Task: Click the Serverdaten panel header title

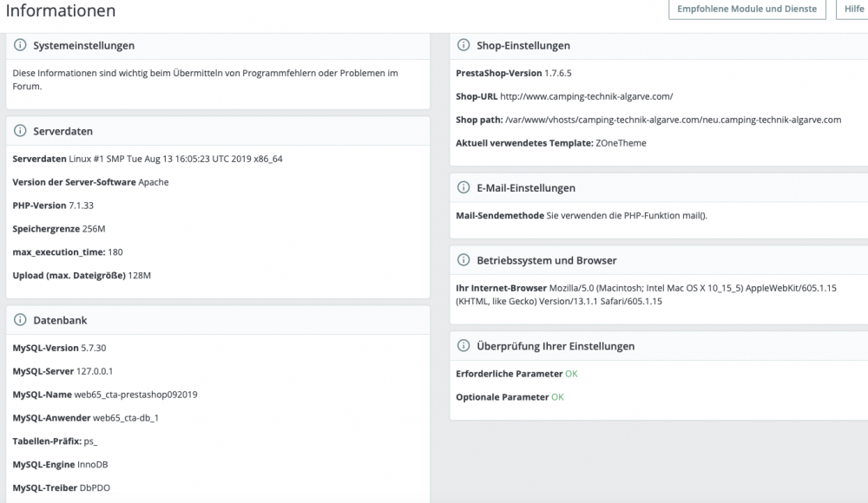Action: [x=63, y=131]
